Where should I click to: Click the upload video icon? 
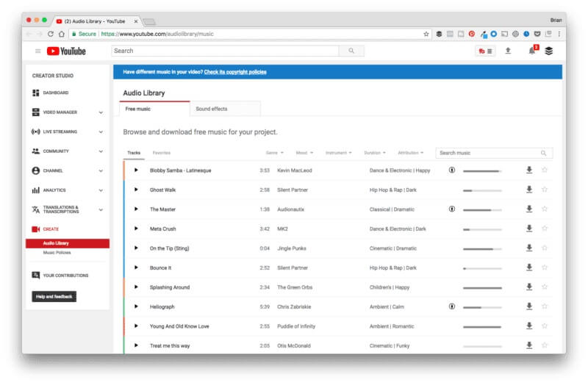click(x=508, y=51)
